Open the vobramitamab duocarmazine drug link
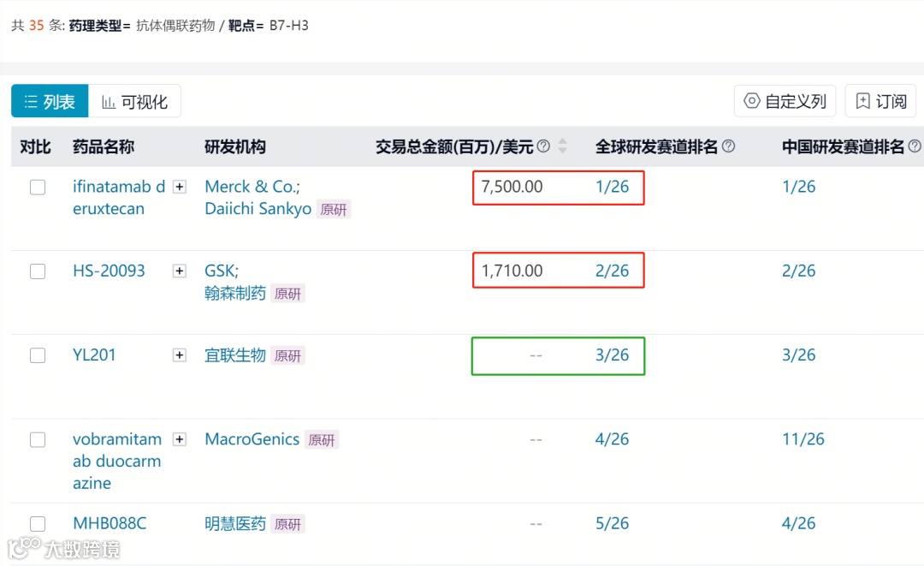Viewport: 924px width, 566px height. pyautogui.click(x=116, y=461)
